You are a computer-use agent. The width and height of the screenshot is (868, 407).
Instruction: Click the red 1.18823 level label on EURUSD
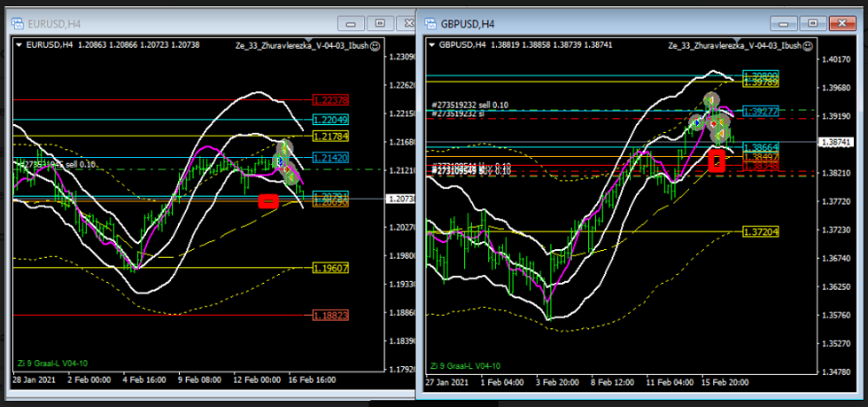(329, 315)
